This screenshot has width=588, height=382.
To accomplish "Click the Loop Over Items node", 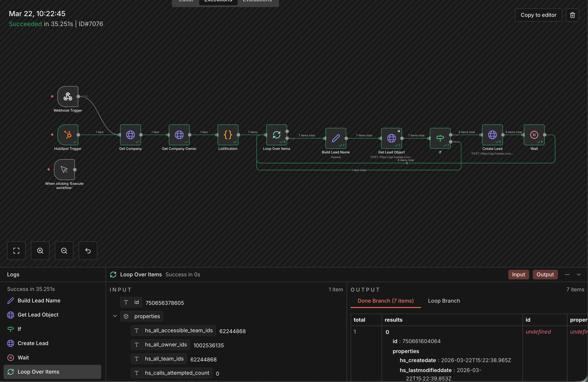I will 276,135.
